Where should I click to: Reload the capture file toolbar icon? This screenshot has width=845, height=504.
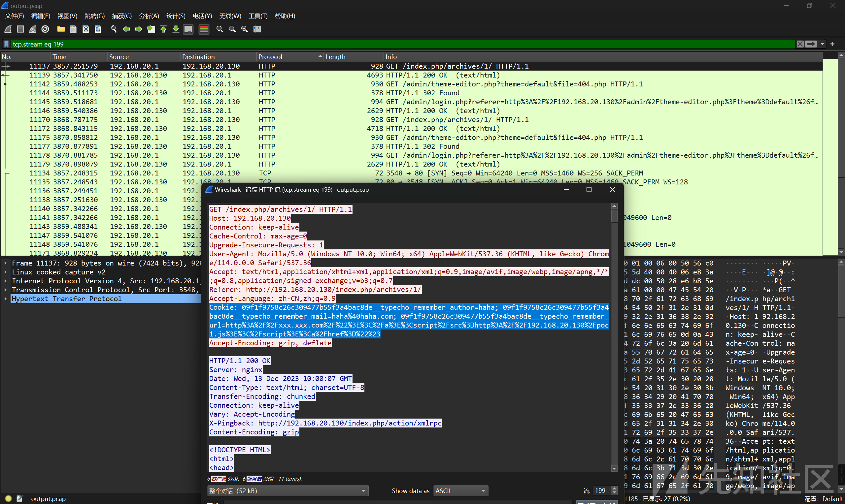(x=98, y=29)
